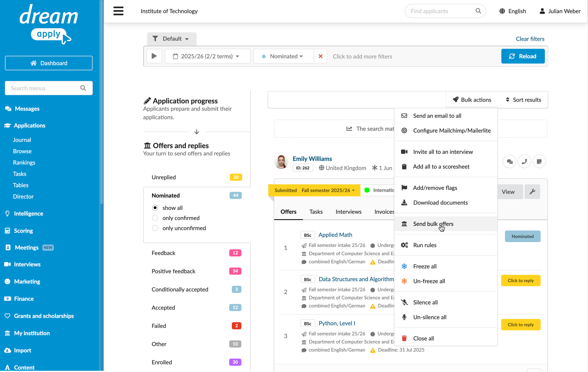
Task: Select the 'only confirmed' radio button
Action: pyautogui.click(x=155, y=218)
